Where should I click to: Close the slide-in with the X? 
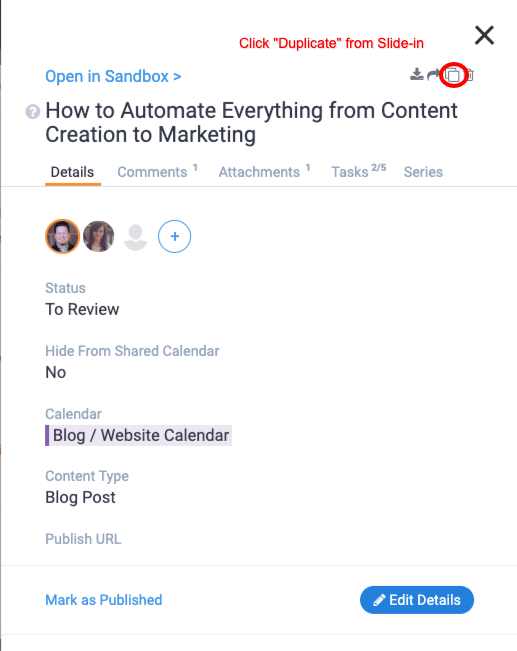(x=485, y=35)
